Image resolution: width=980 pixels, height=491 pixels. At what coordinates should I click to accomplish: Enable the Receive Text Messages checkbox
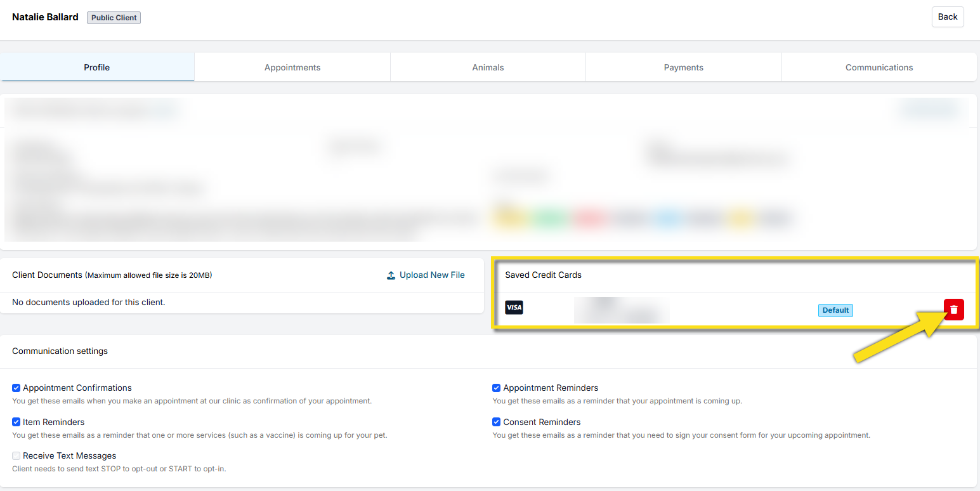click(x=16, y=455)
